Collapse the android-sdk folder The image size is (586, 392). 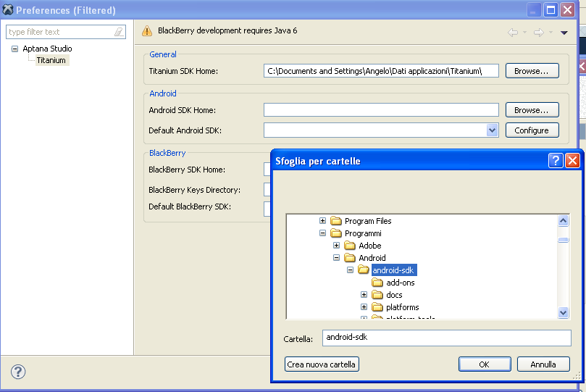[350, 270]
